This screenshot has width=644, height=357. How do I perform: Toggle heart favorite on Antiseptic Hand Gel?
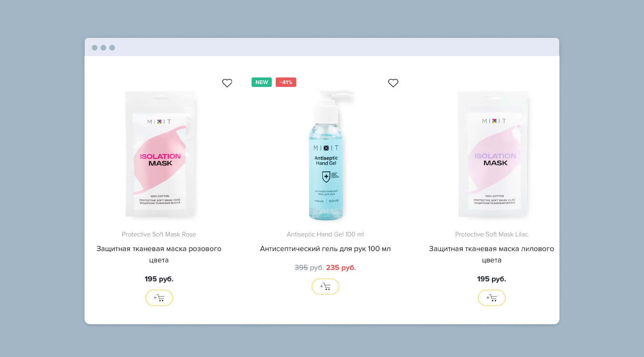(x=393, y=83)
